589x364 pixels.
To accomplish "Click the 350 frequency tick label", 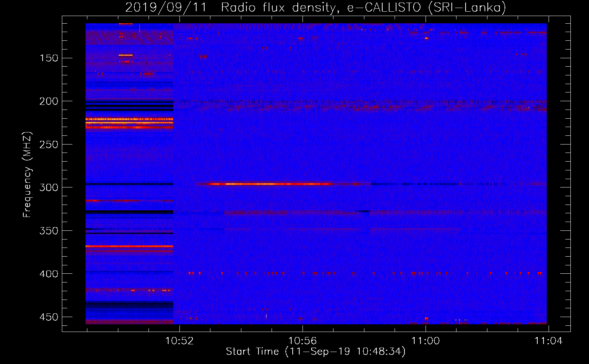I will point(49,231).
